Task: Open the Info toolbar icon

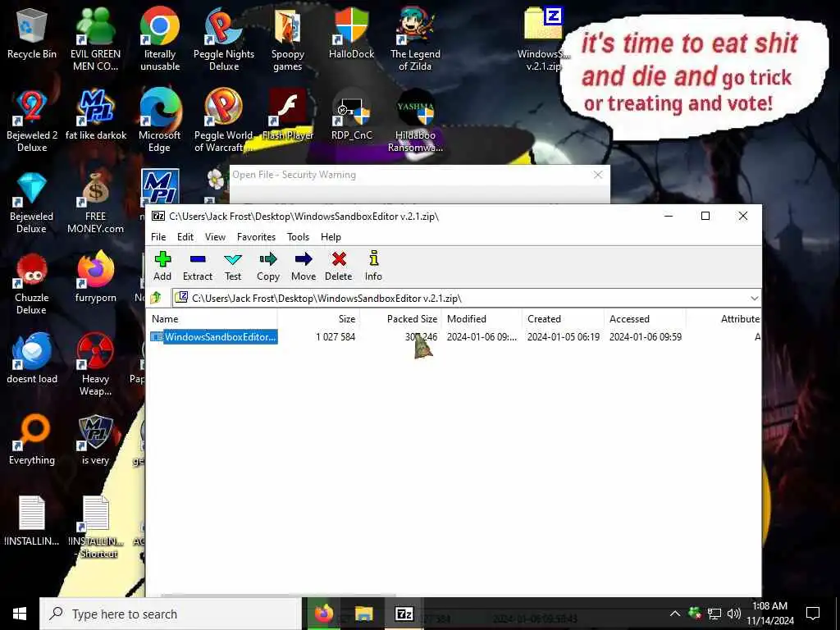Action: tap(373, 266)
